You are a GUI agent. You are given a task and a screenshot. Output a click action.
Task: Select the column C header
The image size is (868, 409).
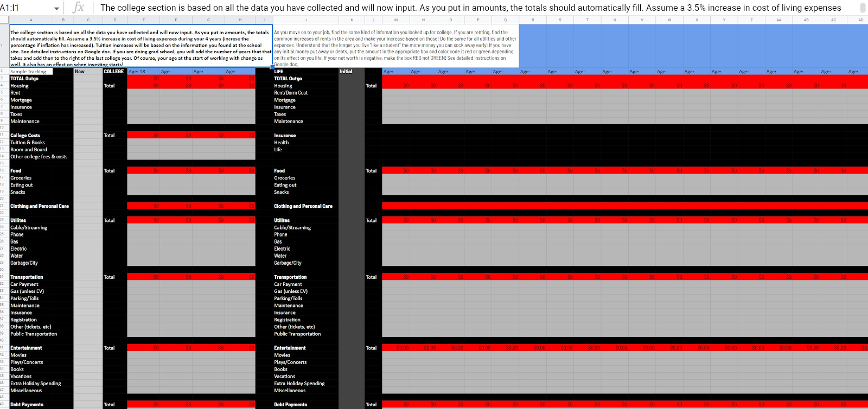coord(88,20)
